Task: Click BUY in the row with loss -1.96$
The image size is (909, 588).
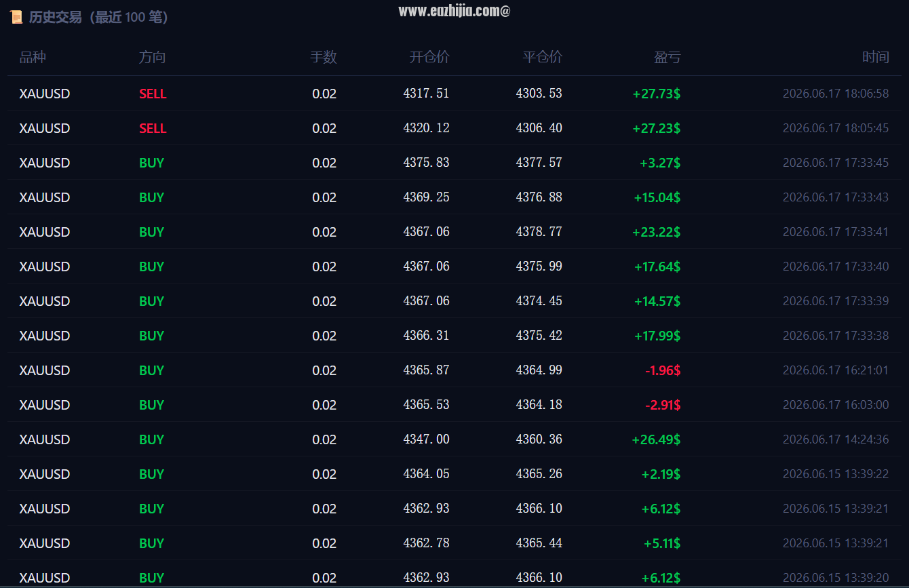Action: coord(152,370)
